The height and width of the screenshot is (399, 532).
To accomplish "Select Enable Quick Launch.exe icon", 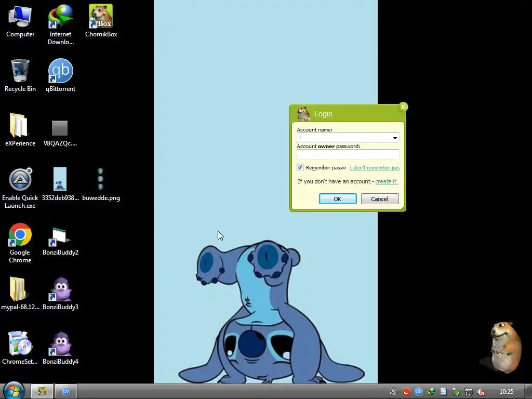I will [20, 188].
